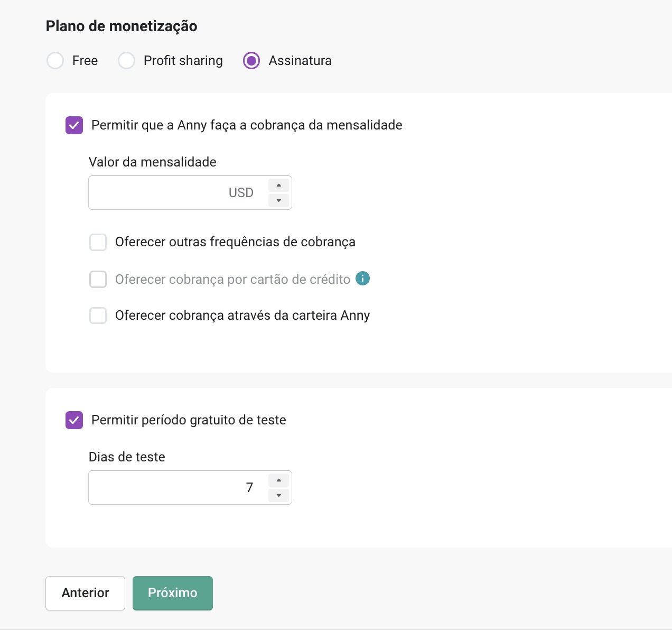This screenshot has height=630, width=672.
Task: Click the Anterior button
Action: (x=86, y=593)
